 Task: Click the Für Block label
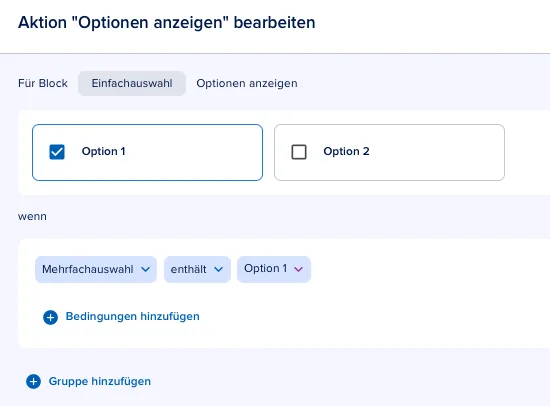(x=43, y=84)
